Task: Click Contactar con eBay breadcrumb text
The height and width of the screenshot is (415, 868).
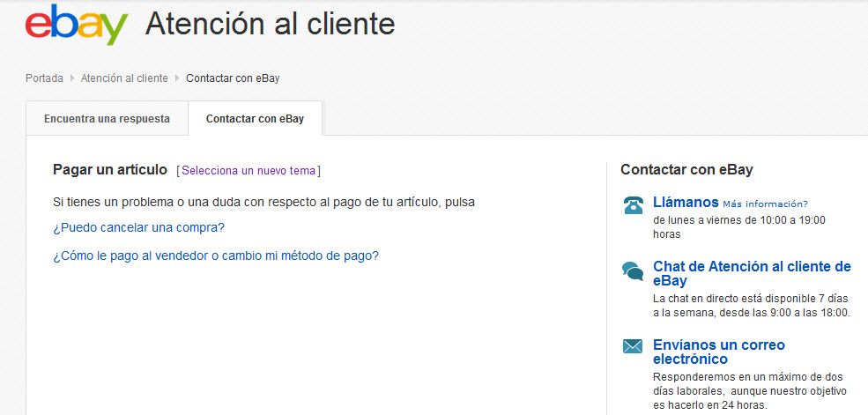Action: click(x=233, y=78)
